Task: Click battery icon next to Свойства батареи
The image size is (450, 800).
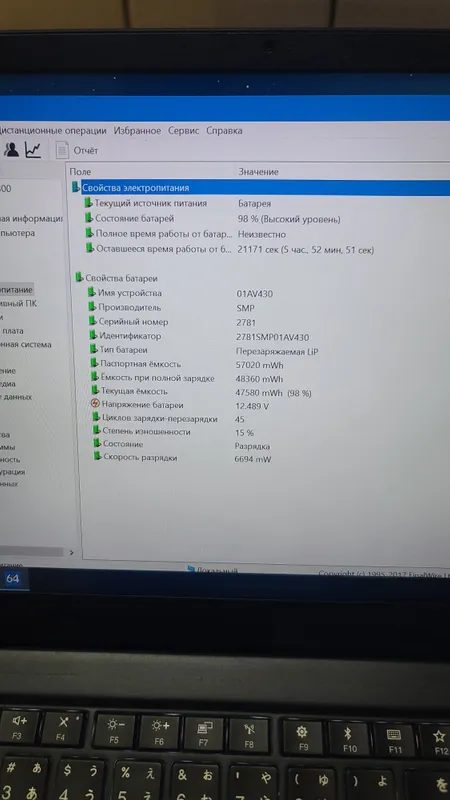Action: point(79,278)
